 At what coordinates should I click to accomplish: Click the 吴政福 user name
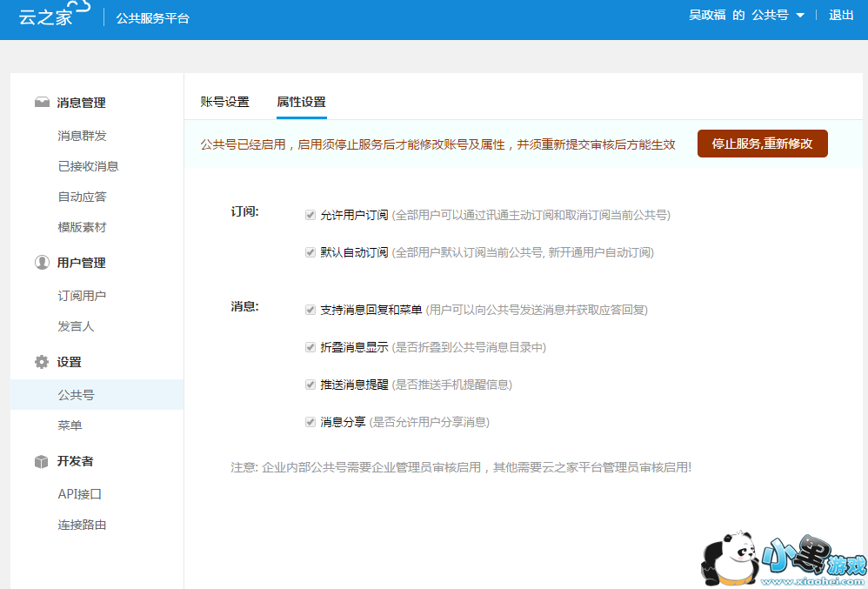point(707,15)
